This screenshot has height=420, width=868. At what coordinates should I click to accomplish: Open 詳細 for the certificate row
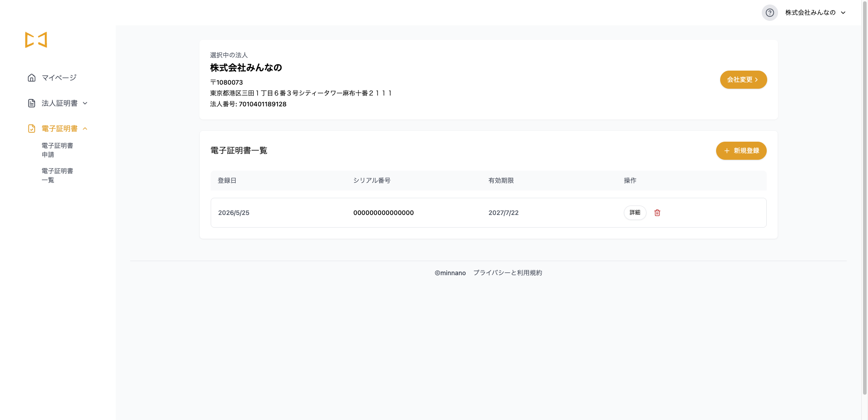tap(635, 213)
